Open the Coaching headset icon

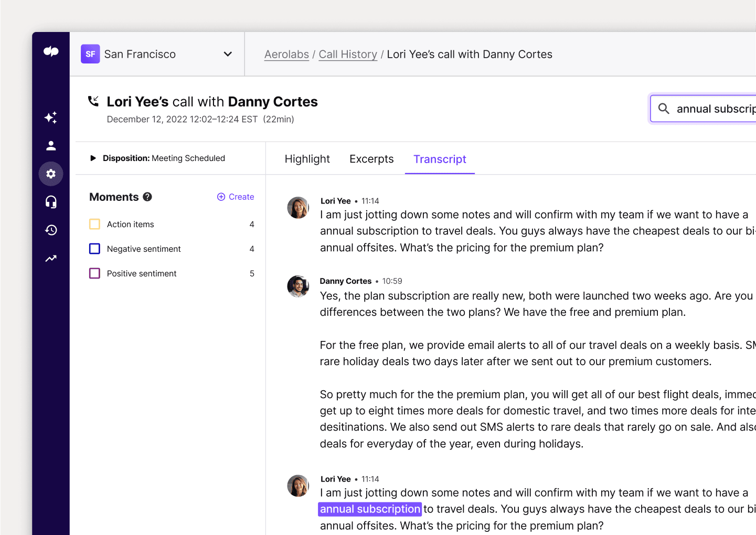[x=50, y=202]
